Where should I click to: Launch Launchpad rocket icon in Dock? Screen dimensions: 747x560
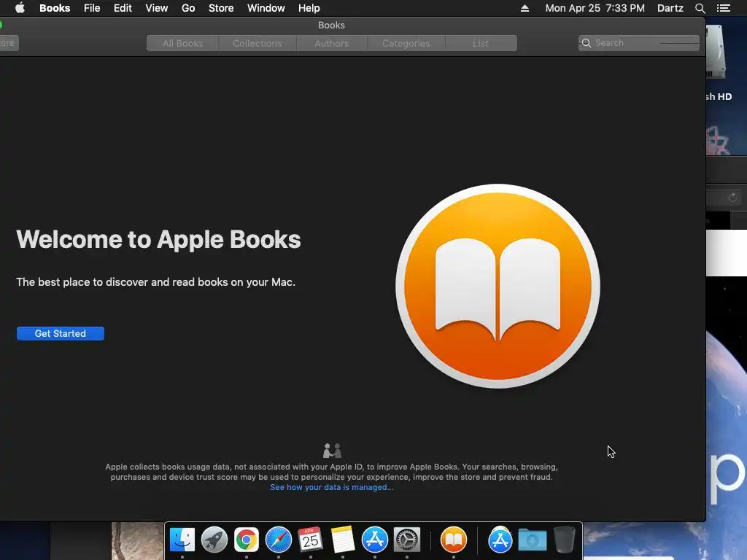[214, 540]
